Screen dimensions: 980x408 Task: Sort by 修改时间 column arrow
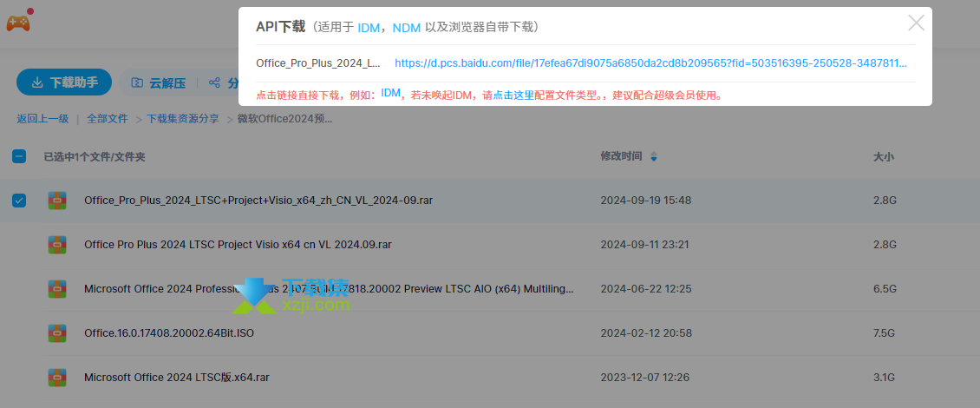pos(654,156)
